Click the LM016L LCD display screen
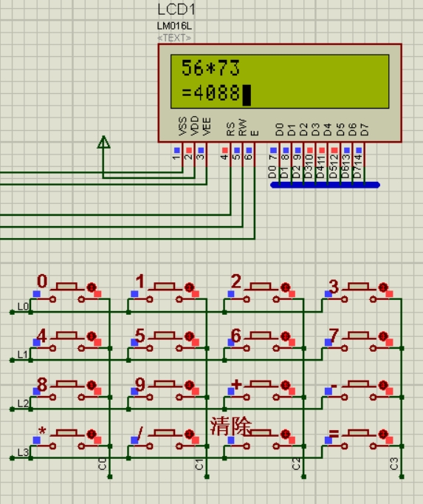 (280, 81)
